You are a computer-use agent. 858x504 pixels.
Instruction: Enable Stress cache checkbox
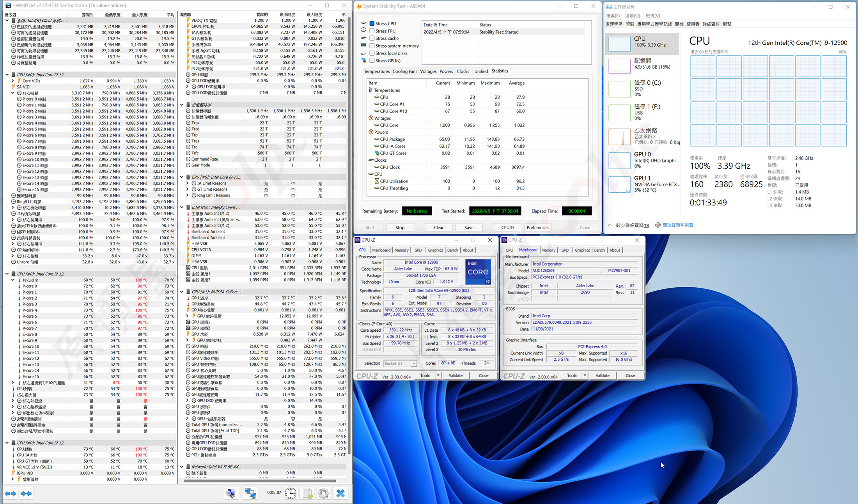[x=372, y=38]
